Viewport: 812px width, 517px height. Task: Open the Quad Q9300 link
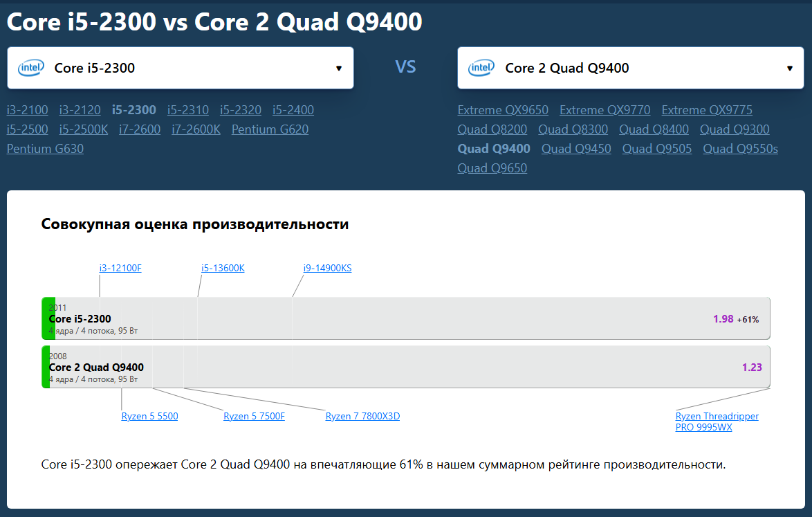pos(735,129)
